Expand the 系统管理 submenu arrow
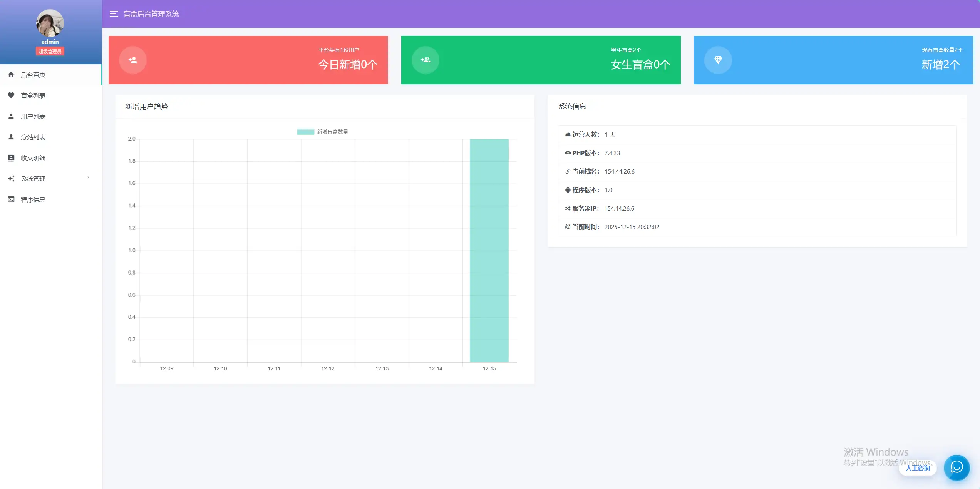The image size is (980, 489). 88,178
